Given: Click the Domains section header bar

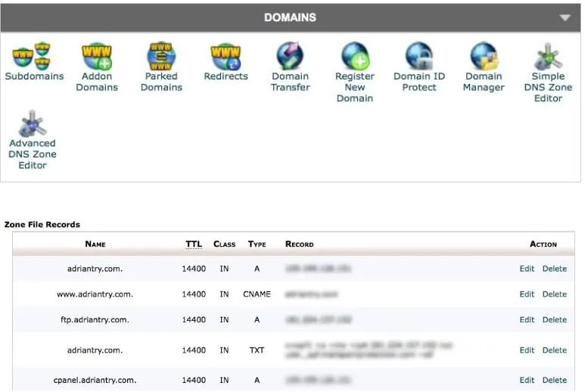Looking at the screenshot, I should [290, 17].
